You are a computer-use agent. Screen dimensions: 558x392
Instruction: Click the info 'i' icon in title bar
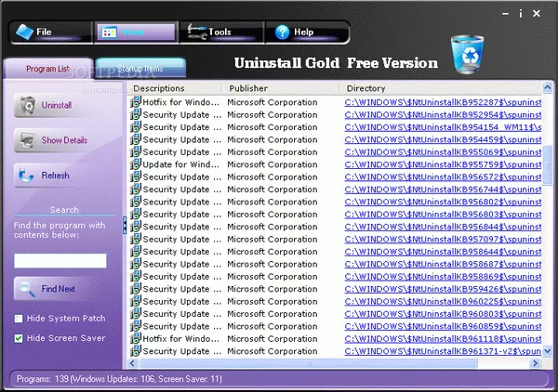tap(521, 14)
